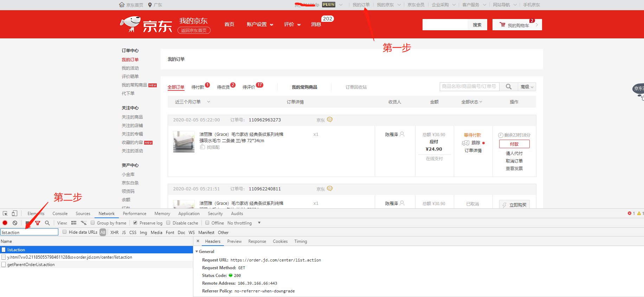
Task: Open the 全部状态 status dropdown
Action: [x=472, y=102]
